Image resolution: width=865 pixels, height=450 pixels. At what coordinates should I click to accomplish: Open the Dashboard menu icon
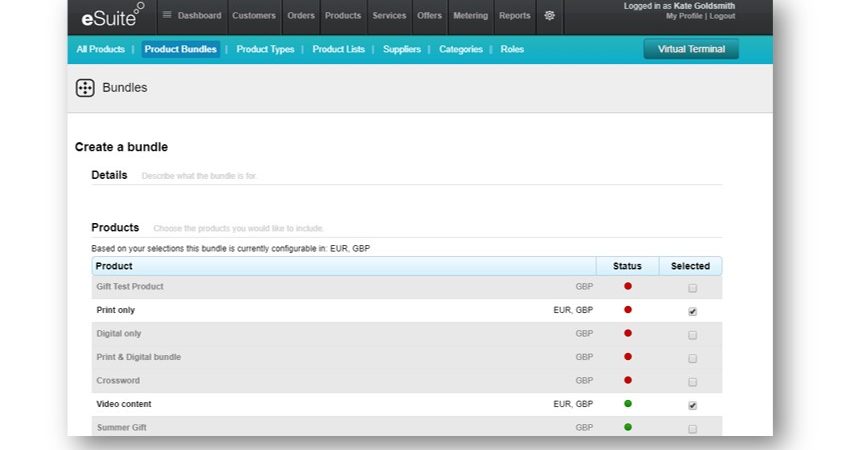click(167, 15)
